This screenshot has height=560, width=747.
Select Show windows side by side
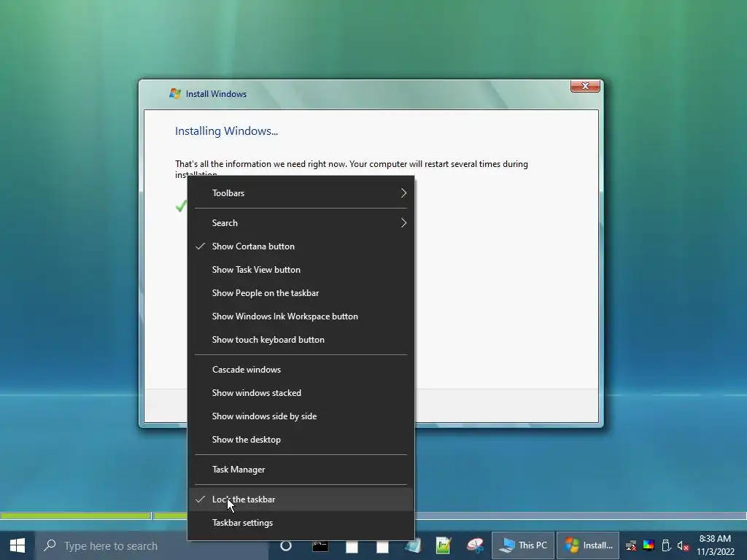pos(301,416)
